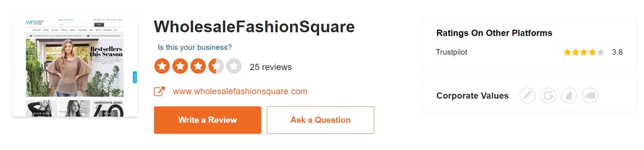Click the first orange review star
644x150 pixels.
coord(162,66)
